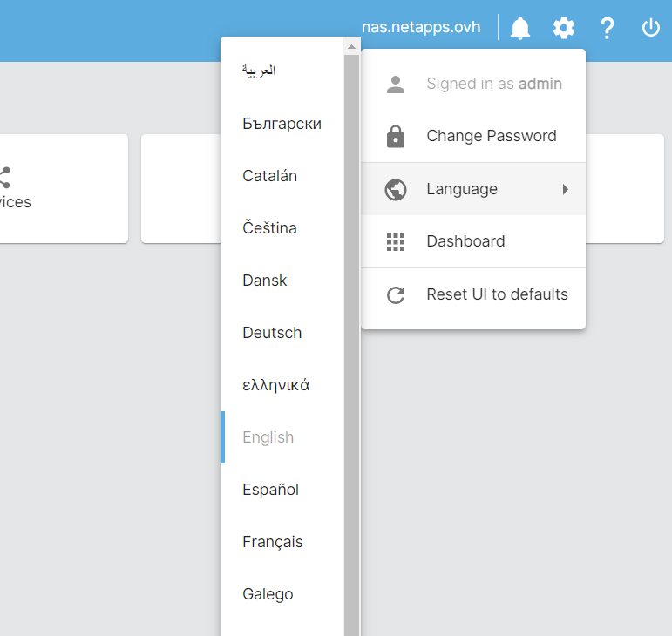The width and height of the screenshot is (672, 636).
Task: Choose Español as interface language
Action: [270, 490]
